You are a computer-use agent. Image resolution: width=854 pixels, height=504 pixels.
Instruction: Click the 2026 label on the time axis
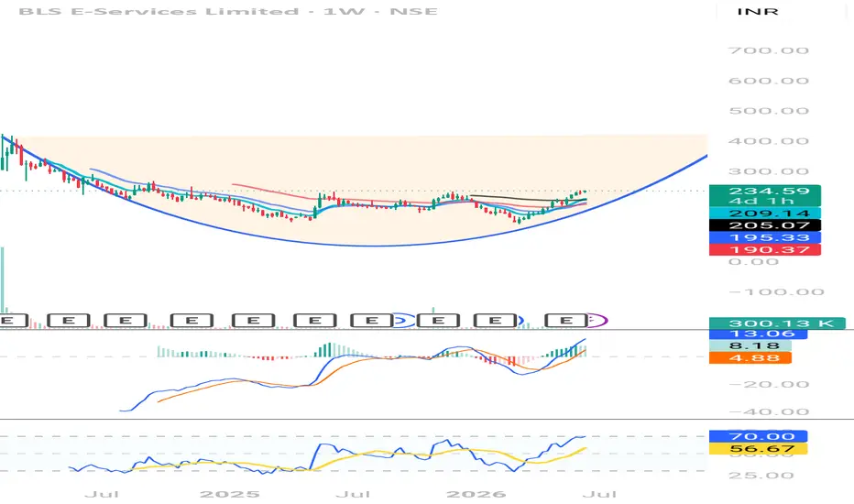pos(476,495)
